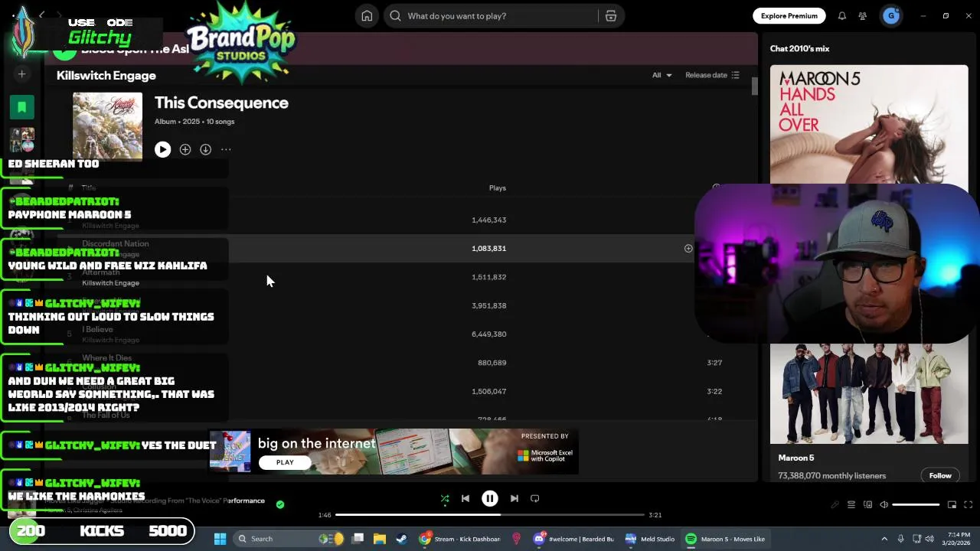The image size is (980, 551).
Task: Skip to previous track
Action: click(x=465, y=499)
